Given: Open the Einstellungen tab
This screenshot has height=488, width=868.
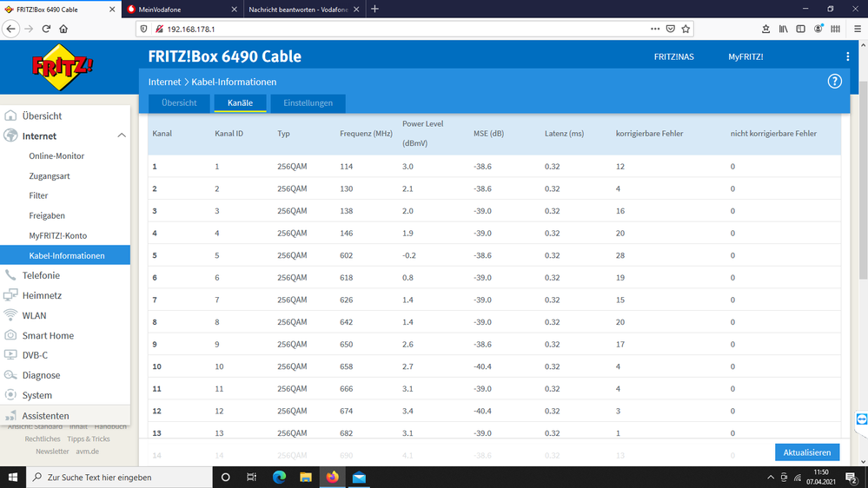Looking at the screenshot, I should pos(308,103).
